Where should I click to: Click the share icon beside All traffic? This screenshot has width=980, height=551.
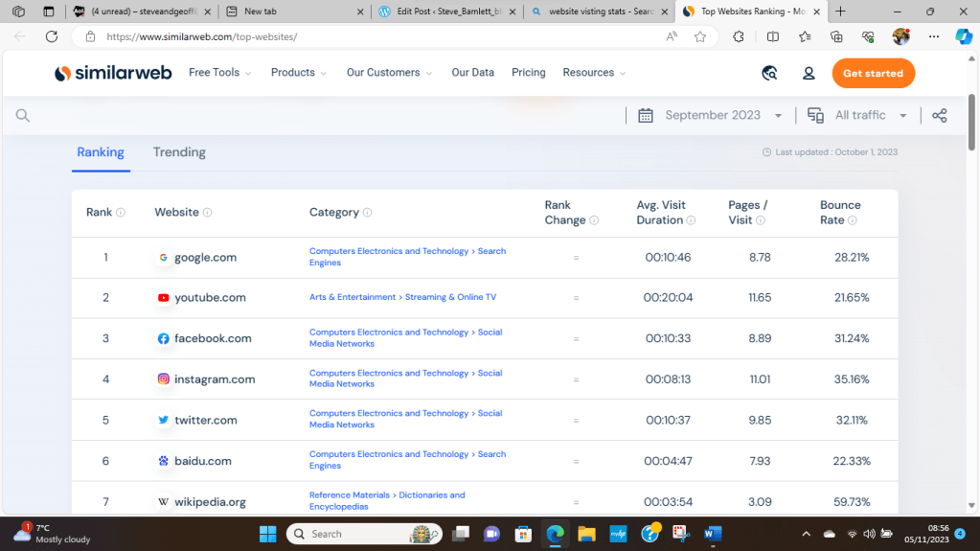pos(939,115)
